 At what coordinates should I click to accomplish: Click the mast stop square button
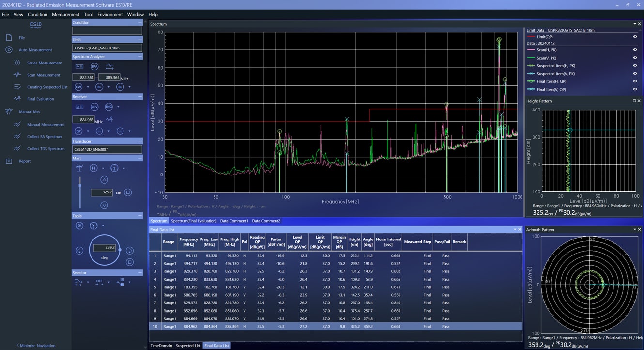[x=128, y=192]
